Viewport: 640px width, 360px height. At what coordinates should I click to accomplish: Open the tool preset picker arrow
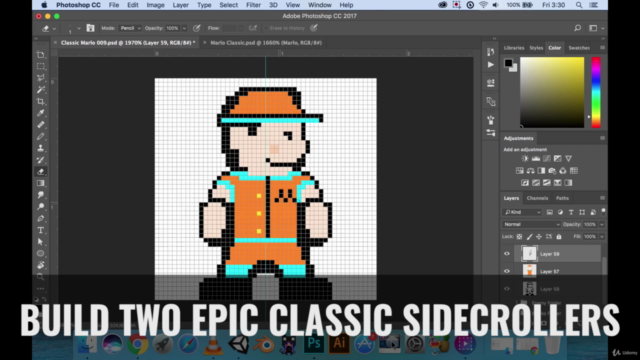54,29
